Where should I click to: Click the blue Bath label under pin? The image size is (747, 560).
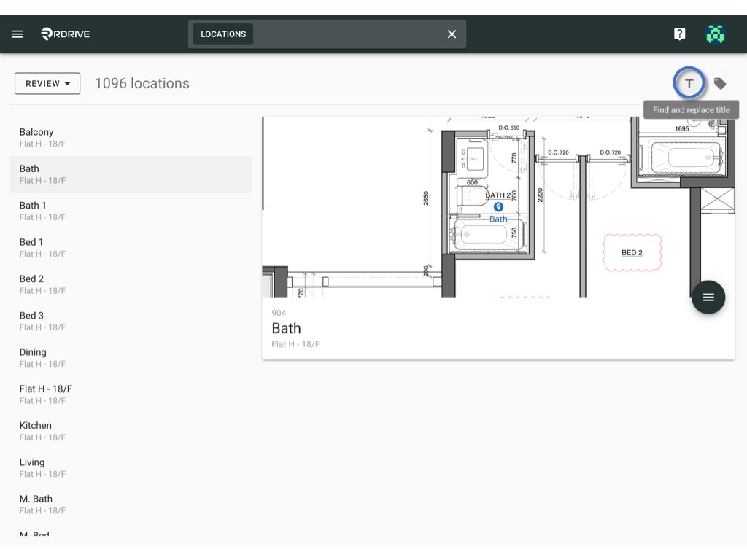click(x=498, y=219)
